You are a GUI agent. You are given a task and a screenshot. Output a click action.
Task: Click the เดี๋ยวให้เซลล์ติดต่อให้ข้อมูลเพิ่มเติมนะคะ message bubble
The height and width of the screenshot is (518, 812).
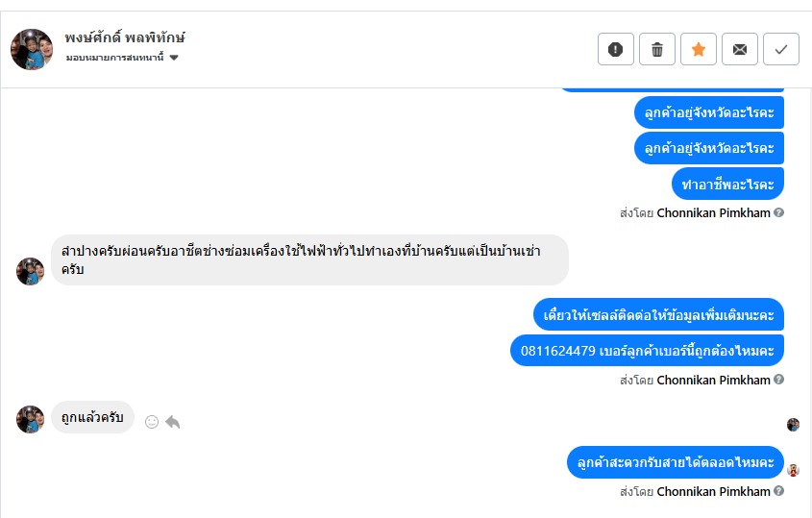pos(658,314)
